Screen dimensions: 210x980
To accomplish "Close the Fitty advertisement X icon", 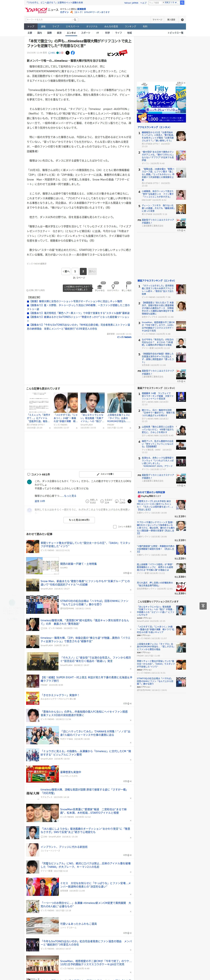I will point(184,83).
